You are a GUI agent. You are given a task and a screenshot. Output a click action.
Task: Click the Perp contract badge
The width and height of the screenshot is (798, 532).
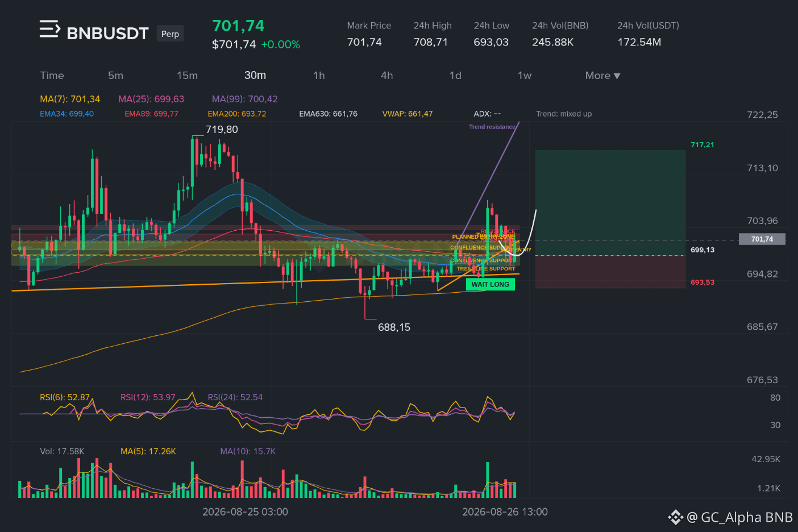pos(170,34)
